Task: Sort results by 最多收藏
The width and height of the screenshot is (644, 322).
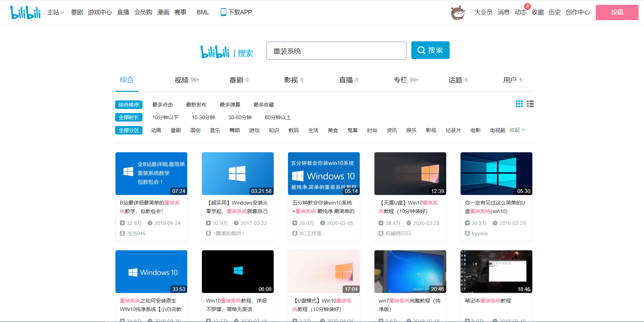Action: tap(264, 105)
